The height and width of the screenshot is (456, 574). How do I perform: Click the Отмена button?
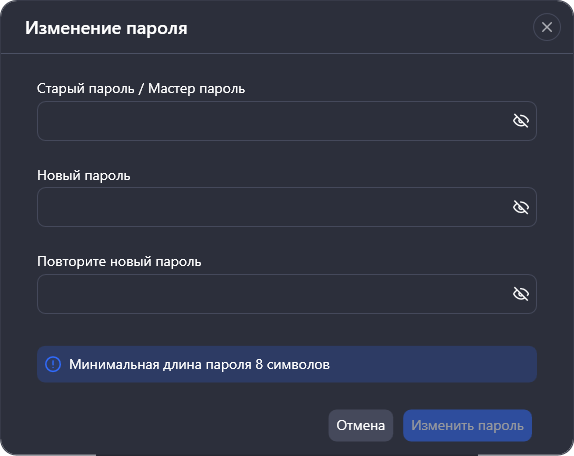point(361,425)
